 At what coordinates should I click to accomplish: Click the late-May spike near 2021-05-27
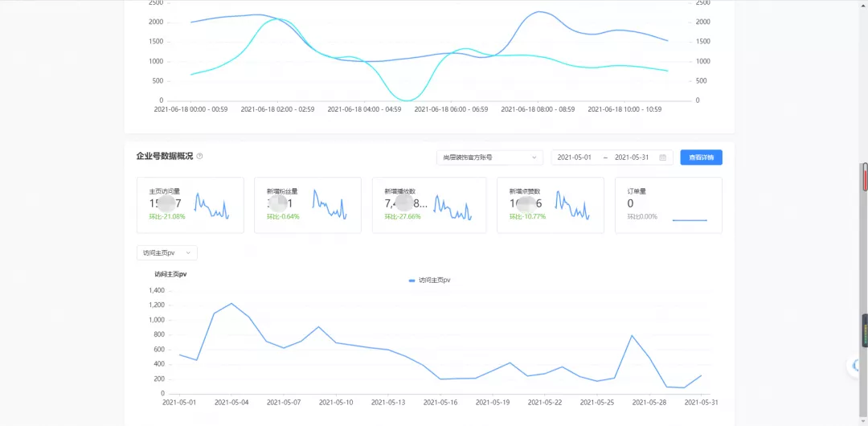tap(632, 335)
